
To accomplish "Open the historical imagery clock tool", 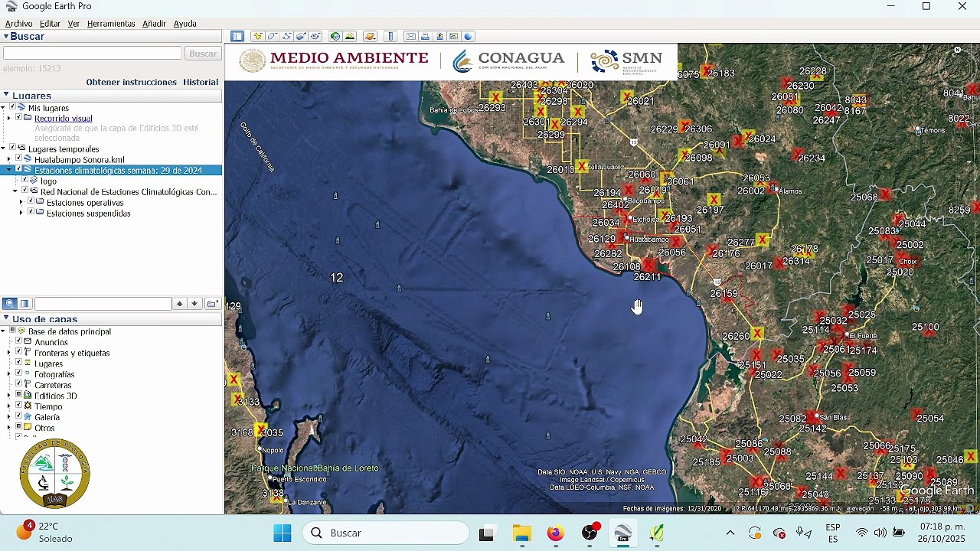I will click(335, 36).
